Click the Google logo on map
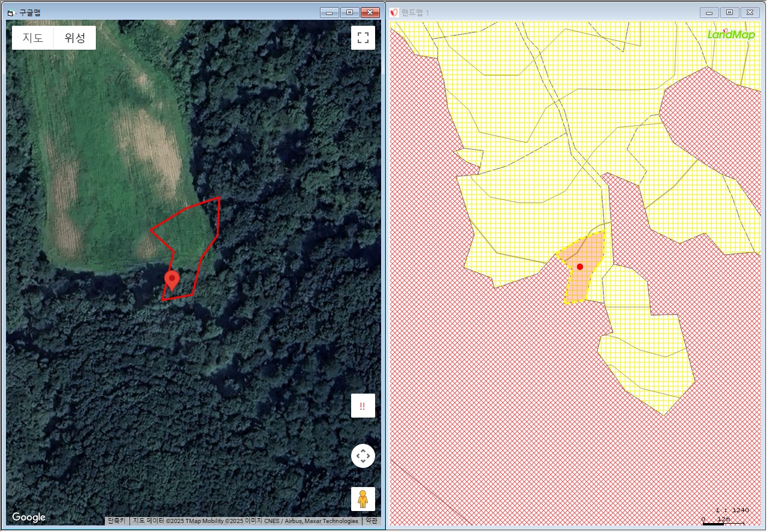 click(x=29, y=517)
